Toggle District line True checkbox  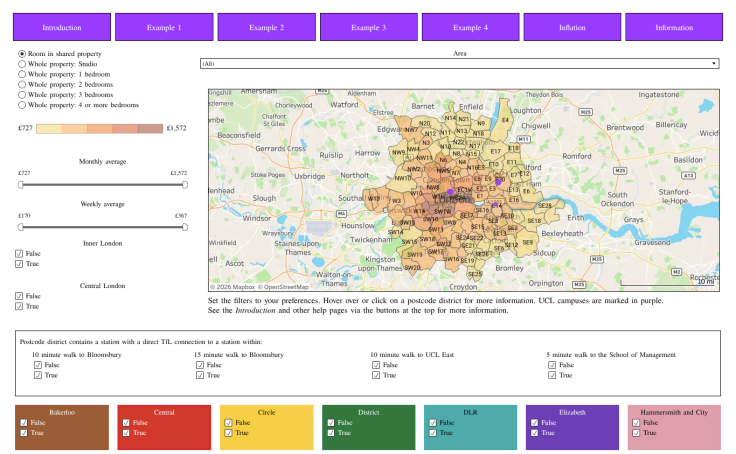click(x=331, y=433)
